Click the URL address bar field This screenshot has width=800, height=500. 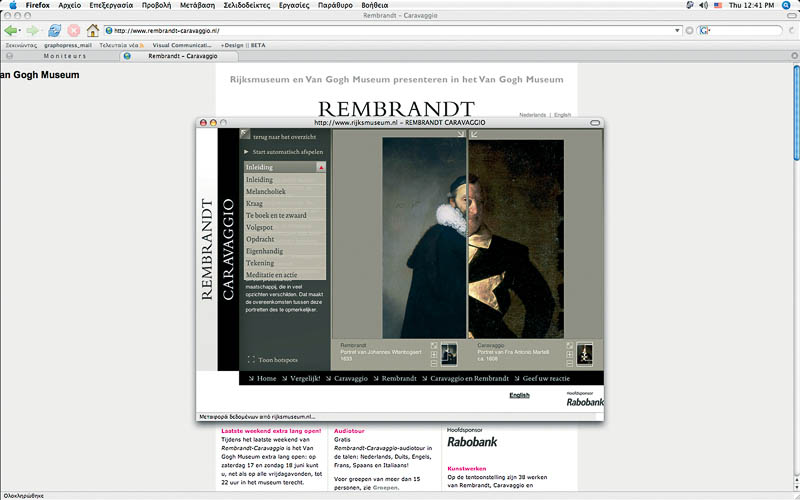point(393,31)
